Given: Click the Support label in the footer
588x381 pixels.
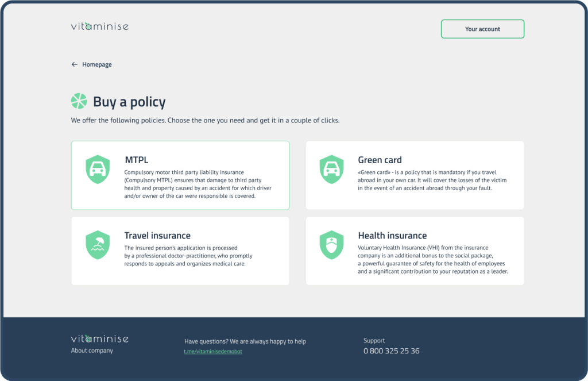Looking at the screenshot, I should click(x=374, y=340).
